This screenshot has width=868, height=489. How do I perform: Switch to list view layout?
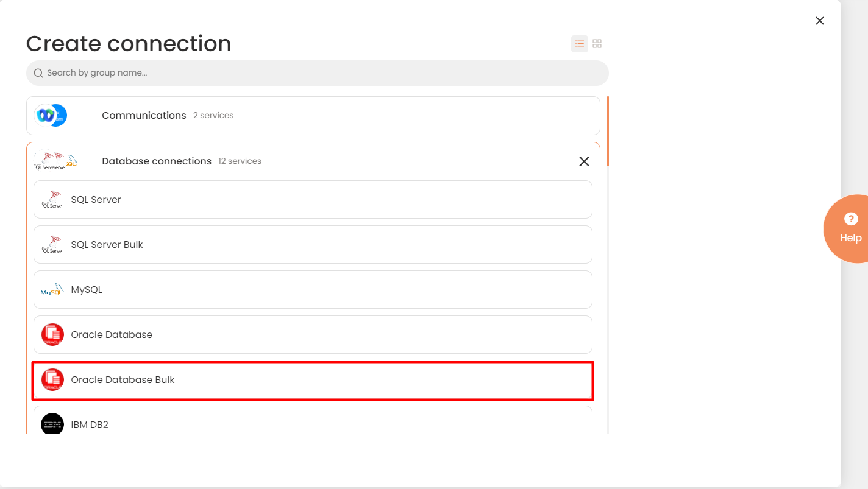click(580, 44)
